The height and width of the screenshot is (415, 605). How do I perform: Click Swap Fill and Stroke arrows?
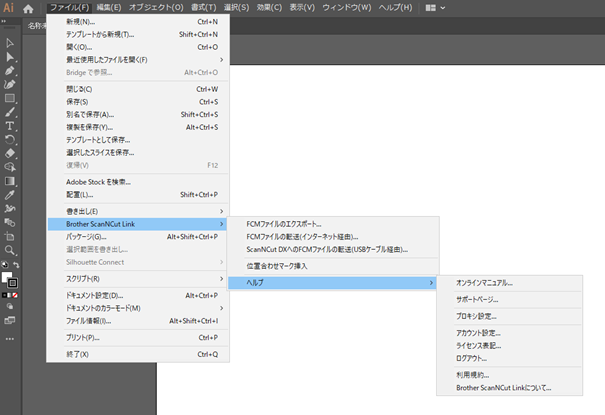[x=16, y=265]
